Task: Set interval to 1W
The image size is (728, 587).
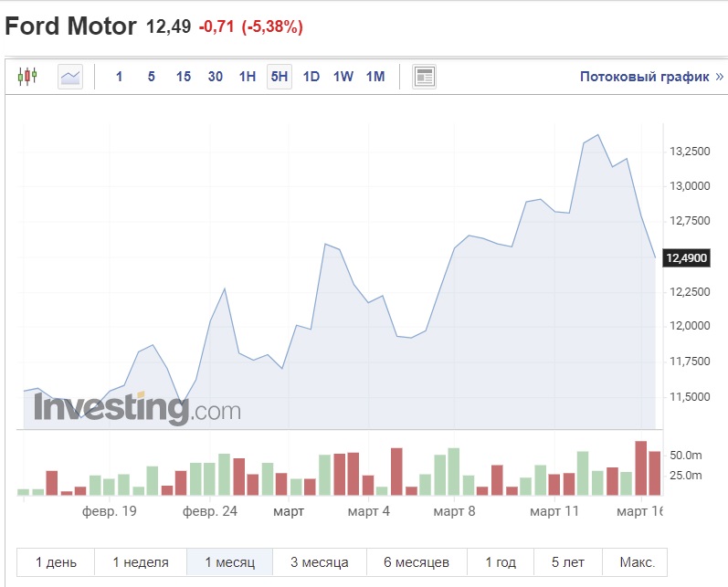Action: [343, 77]
